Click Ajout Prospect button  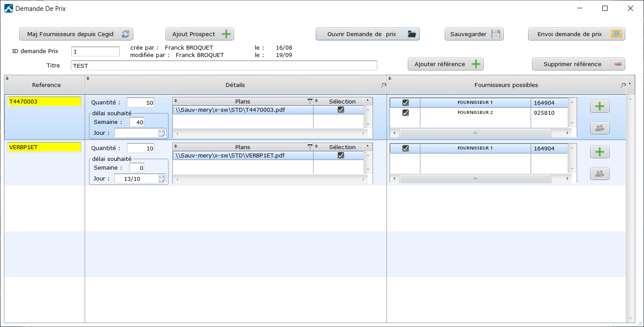point(200,34)
